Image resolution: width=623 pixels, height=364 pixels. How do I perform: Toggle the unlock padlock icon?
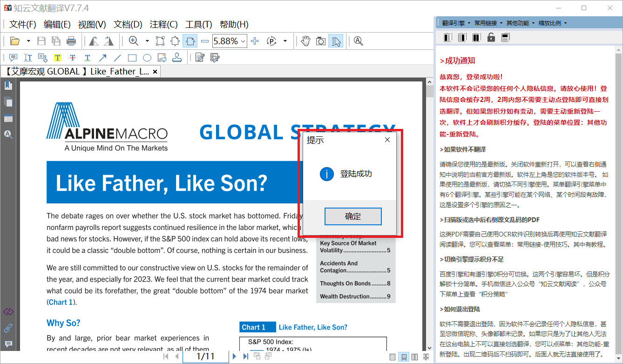(491, 37)
